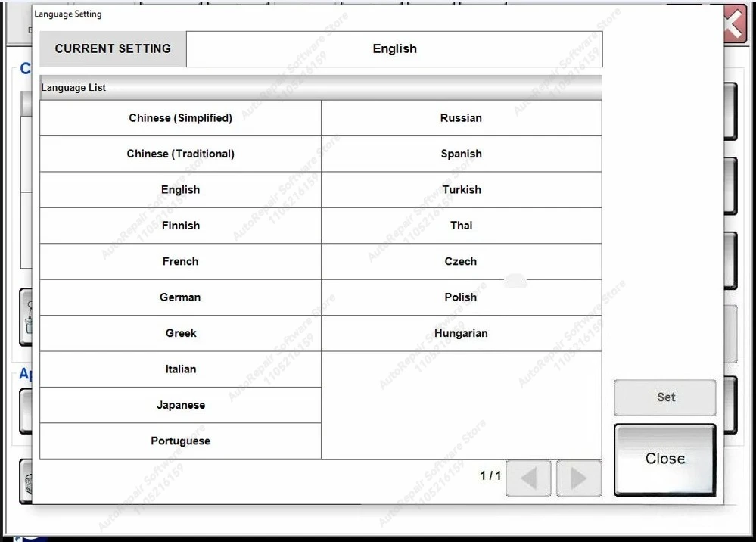Choose English in the Language List
Screen dimensions: 756x542
(180, 189)
